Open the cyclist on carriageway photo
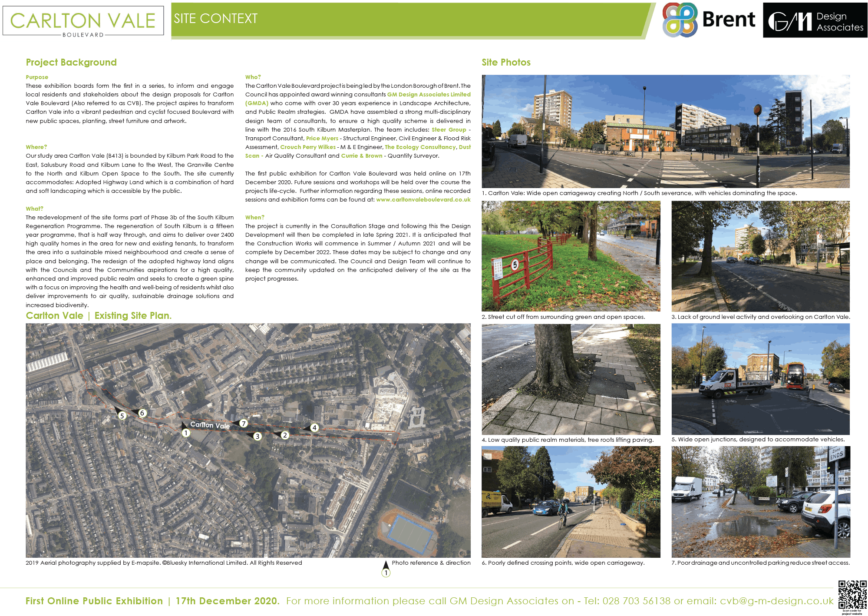 tap(571, 502)
